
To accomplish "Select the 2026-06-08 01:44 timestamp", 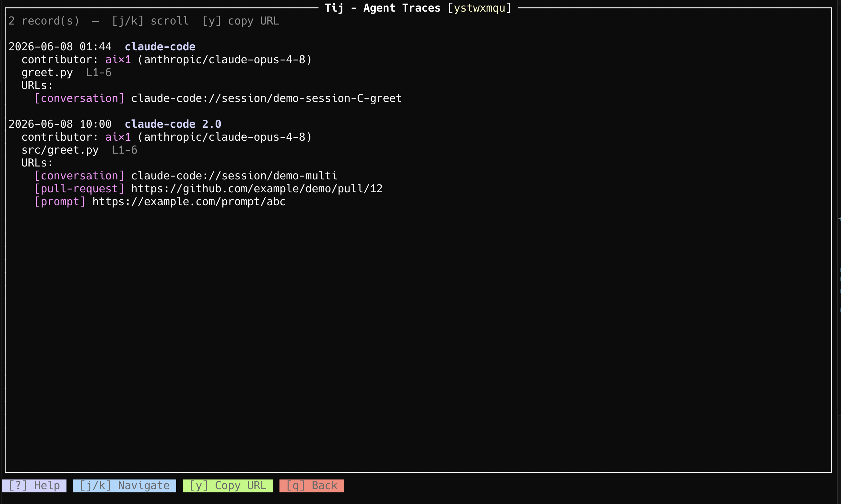I will 60,47.
